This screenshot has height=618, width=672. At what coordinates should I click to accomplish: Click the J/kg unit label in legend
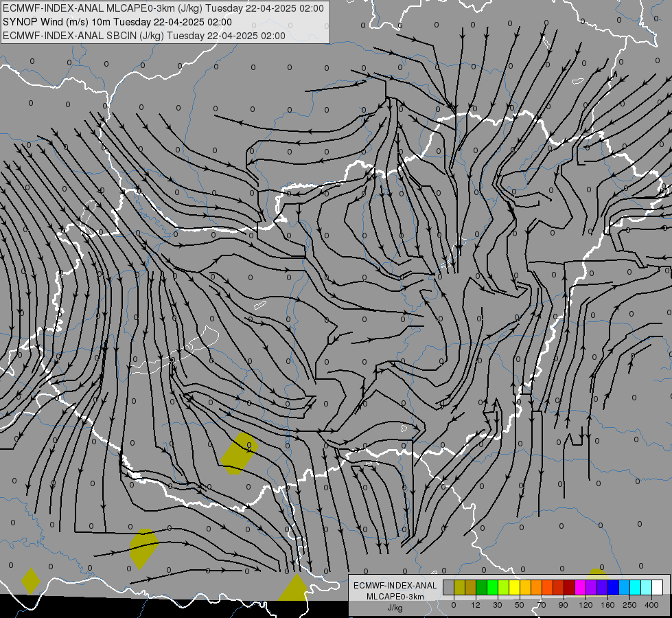(x=395, y=608)
